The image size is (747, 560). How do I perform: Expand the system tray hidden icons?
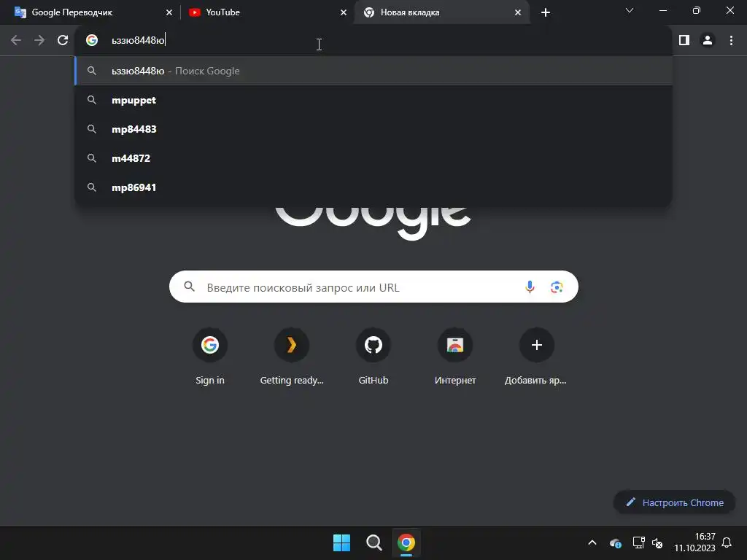592,542
